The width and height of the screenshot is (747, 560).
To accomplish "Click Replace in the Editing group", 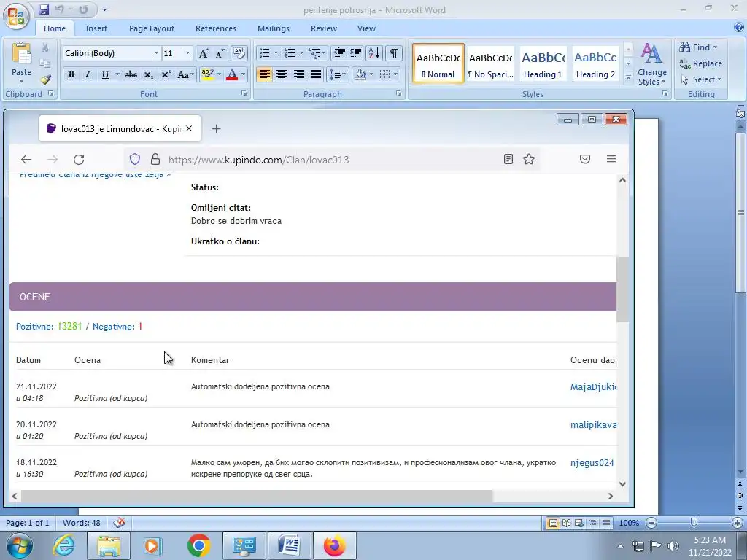I will tap(701, 63).
